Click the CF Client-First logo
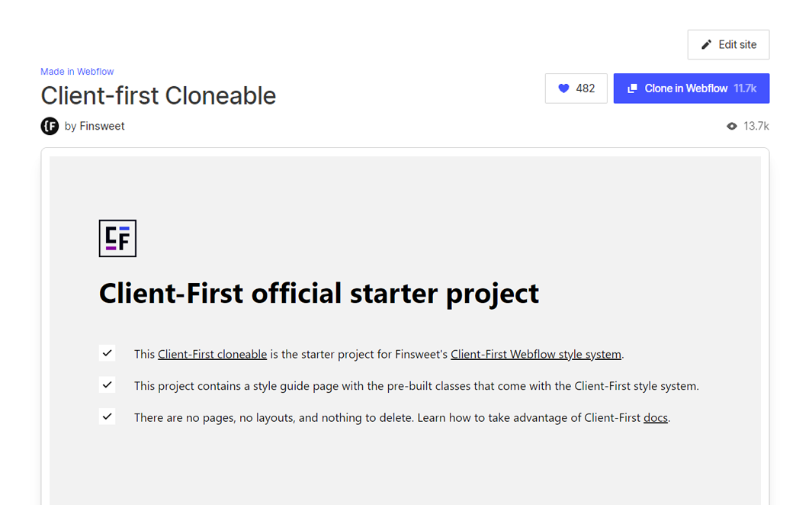The image size is (812, 505). pos(117,238)
